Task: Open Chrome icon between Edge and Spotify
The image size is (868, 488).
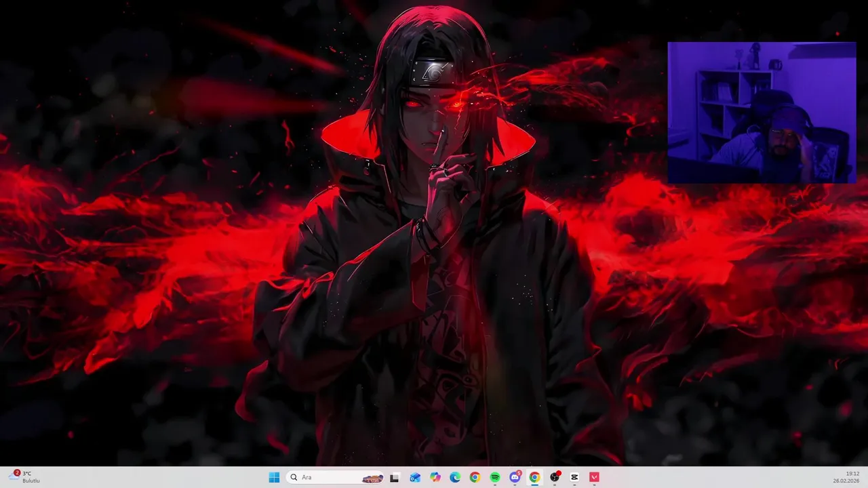Action: pyautogui.click(x=475, y=477)
